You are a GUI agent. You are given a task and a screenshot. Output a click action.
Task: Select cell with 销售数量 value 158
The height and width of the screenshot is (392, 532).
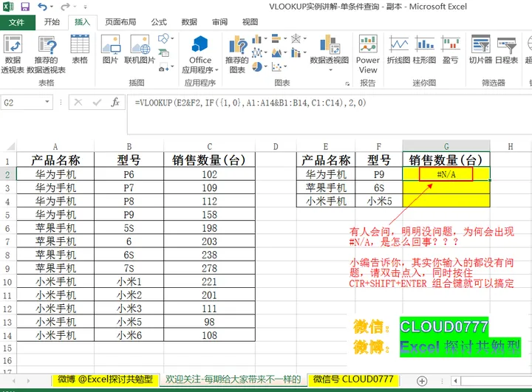click(x=209, y=215)
